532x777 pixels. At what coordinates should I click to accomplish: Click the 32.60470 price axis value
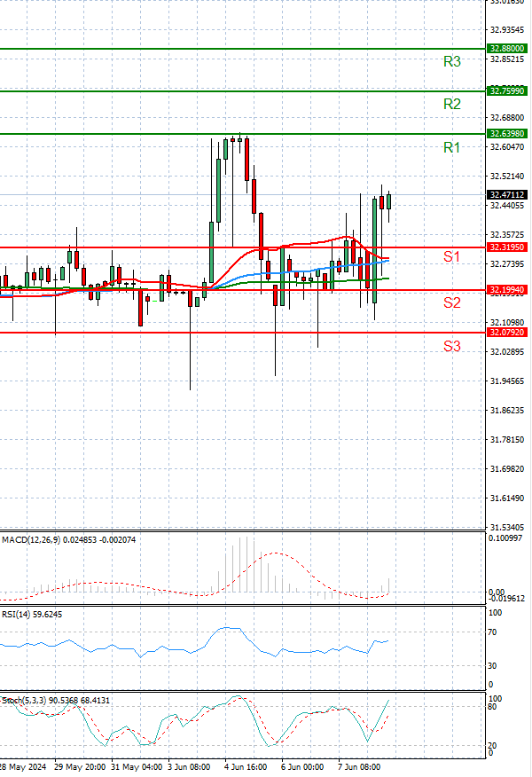coord(507,147)
